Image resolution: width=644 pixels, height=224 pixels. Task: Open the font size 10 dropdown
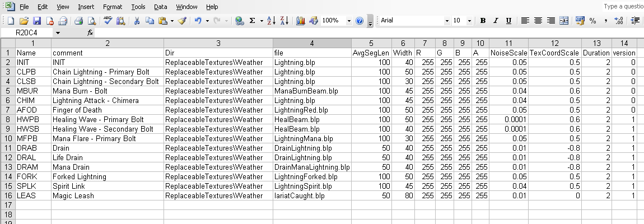[x=469, y=21]
